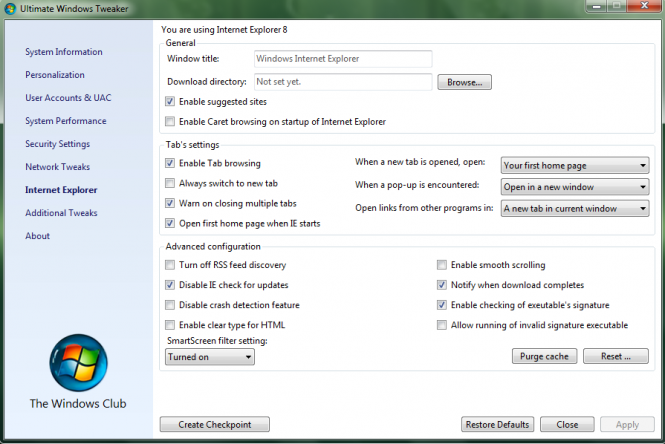Click Restore Defaults button

point(497,425)
